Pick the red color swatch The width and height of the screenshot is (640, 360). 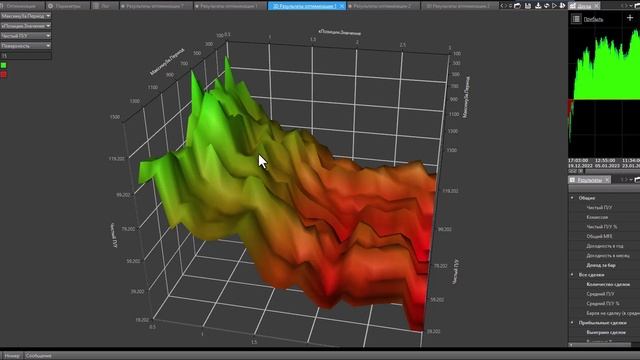tap(4, 74)
